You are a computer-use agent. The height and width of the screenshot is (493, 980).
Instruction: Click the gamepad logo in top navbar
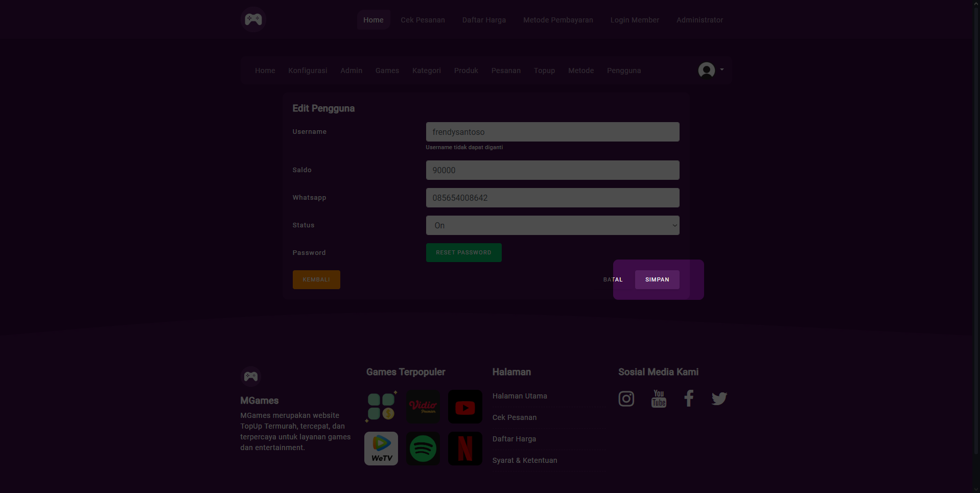pos(253,19)
